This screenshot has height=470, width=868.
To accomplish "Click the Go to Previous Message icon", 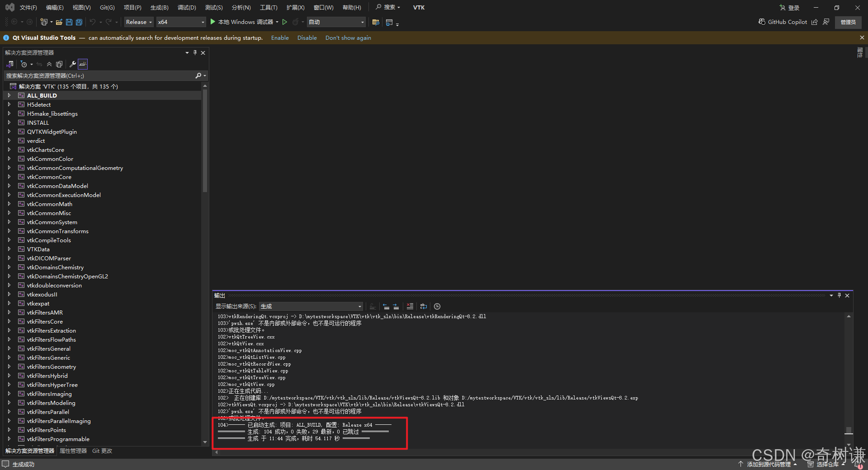I will 386,306.
